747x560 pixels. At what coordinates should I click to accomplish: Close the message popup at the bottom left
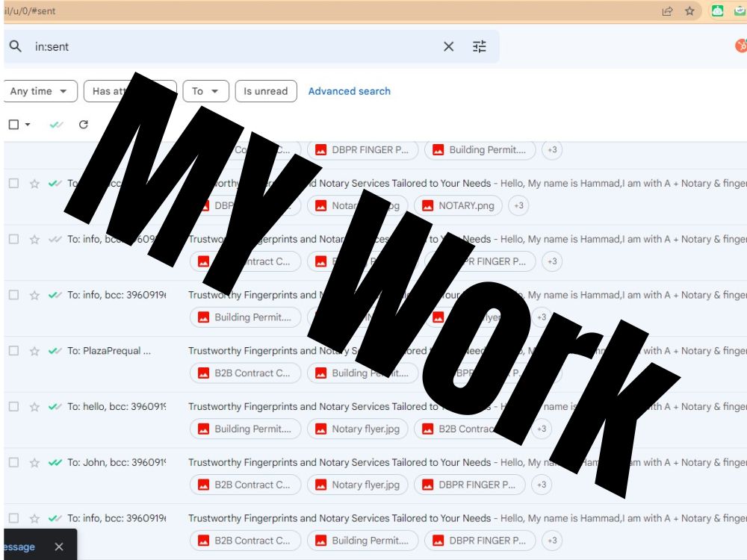tap(58, 547)
